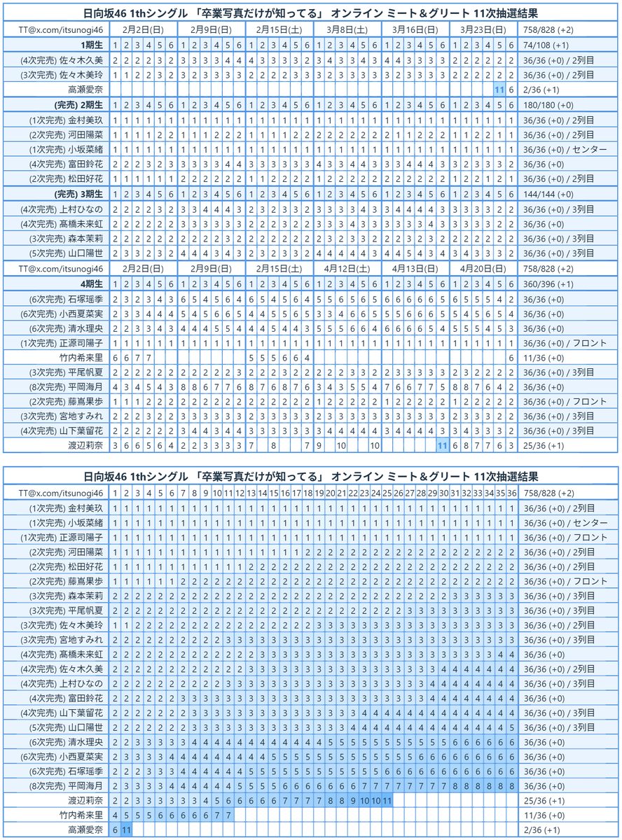Select '(5次完売) 山口陽世' under the 3期生 header
622x840 pixels.
tap(66, 253)
